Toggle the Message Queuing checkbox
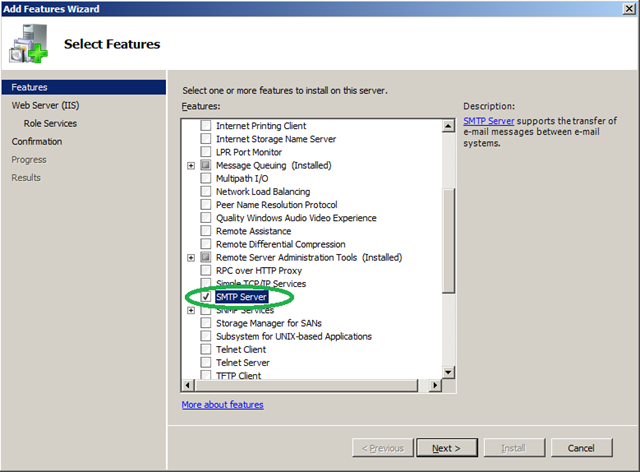Viewport: 640px width, 472px height. (206, 165)
